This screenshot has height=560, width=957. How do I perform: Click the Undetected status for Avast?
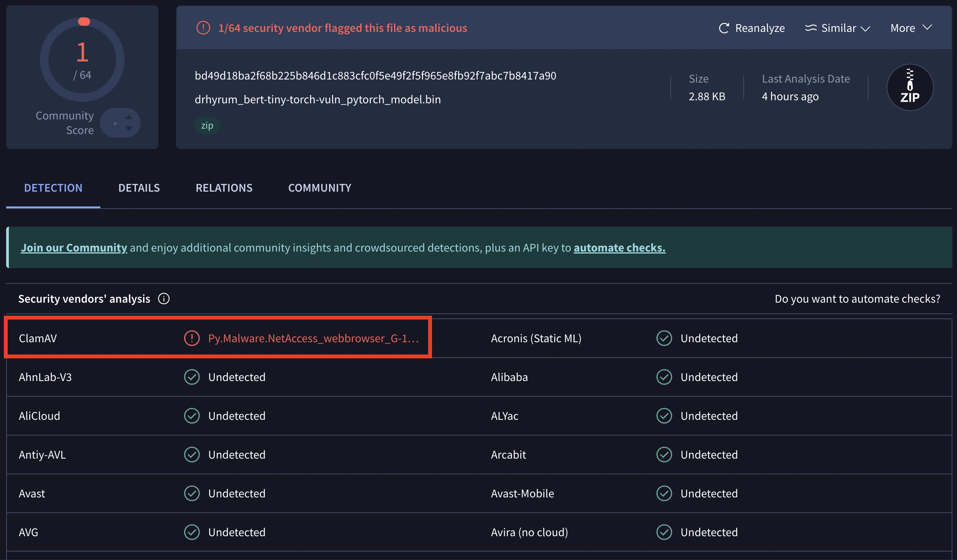pos(236,494)
